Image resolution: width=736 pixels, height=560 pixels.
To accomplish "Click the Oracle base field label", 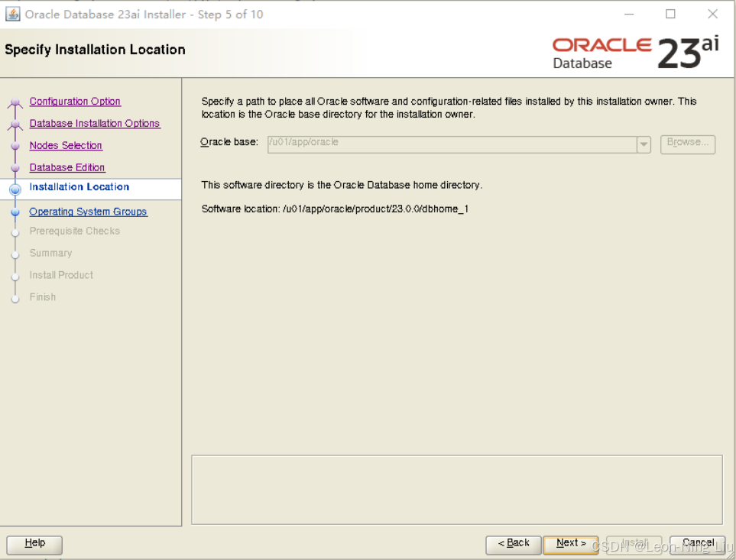I will click(229, 142).
